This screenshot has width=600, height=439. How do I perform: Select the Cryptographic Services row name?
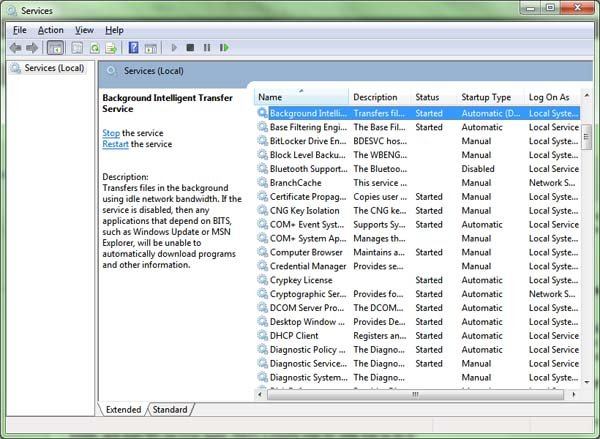[x=308, y=294]
